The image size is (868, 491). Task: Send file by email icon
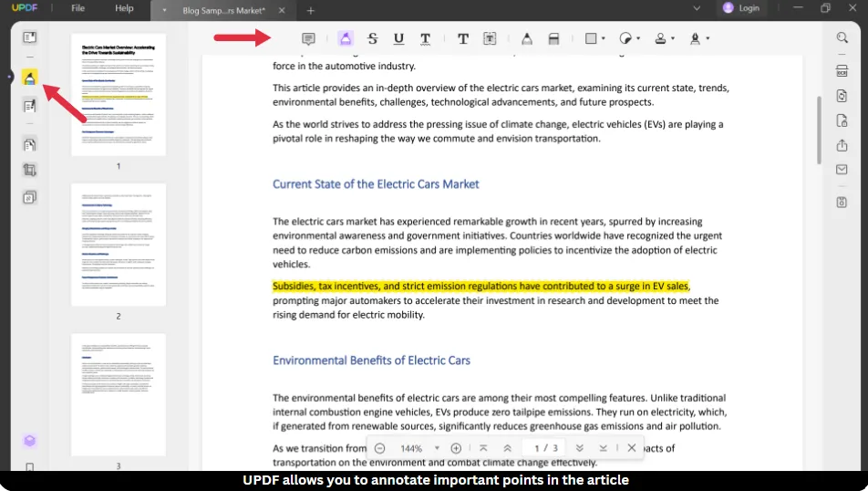click(842, 170)
